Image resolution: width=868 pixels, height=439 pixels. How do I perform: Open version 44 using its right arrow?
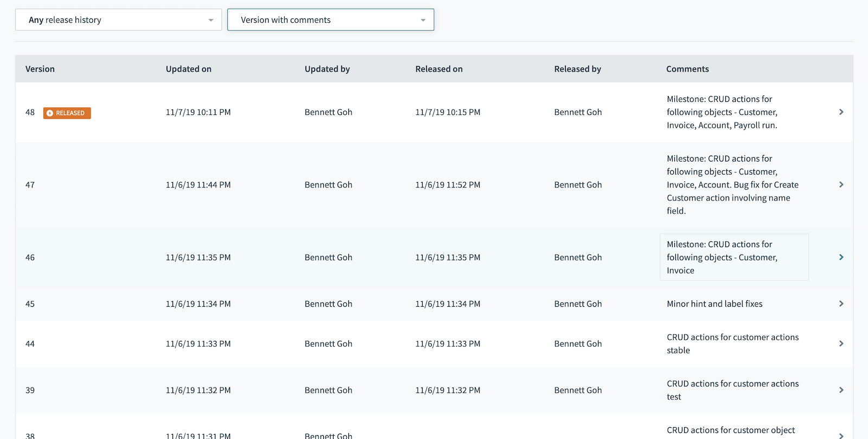click(x=841, y=344)
